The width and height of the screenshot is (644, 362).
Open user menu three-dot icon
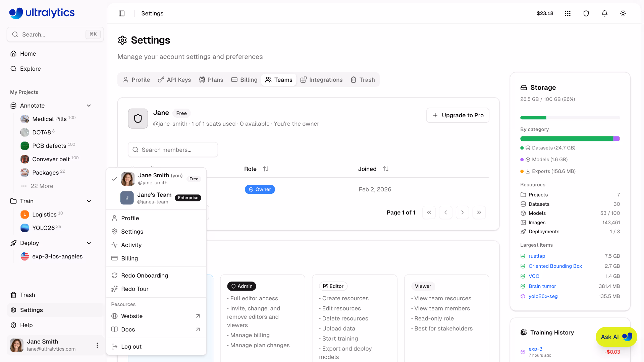coord(97,345)
